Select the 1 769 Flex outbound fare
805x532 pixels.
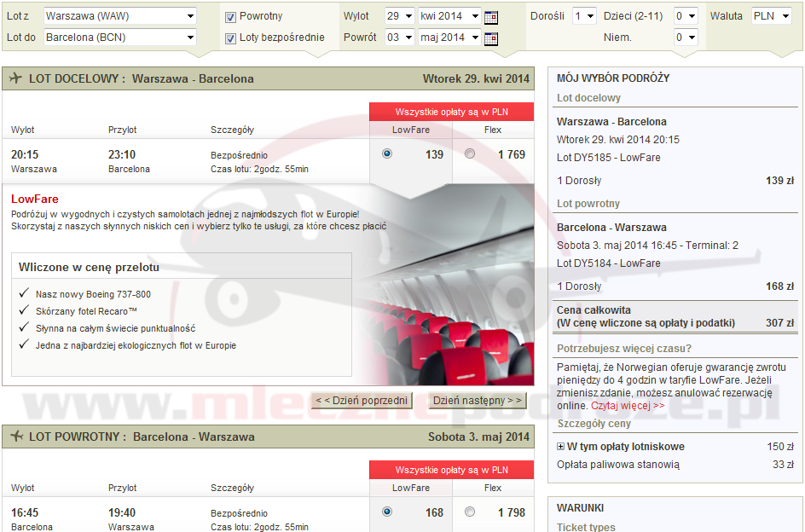click(x=470, y=154)
